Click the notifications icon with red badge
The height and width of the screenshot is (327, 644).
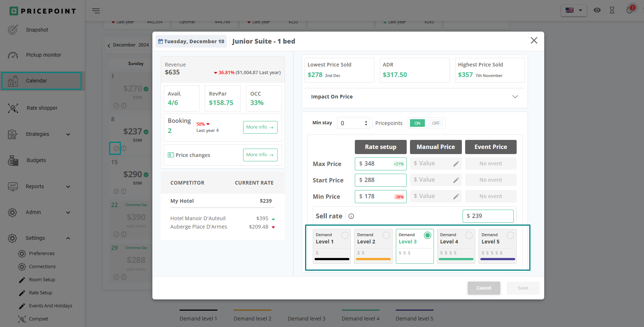[630, 9]
